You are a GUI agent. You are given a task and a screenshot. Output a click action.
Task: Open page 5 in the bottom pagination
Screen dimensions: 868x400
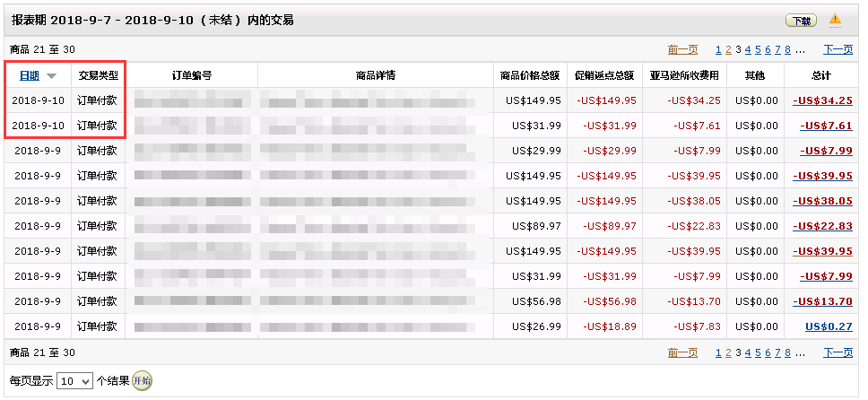pyautogui.click(x=758, y=352)
